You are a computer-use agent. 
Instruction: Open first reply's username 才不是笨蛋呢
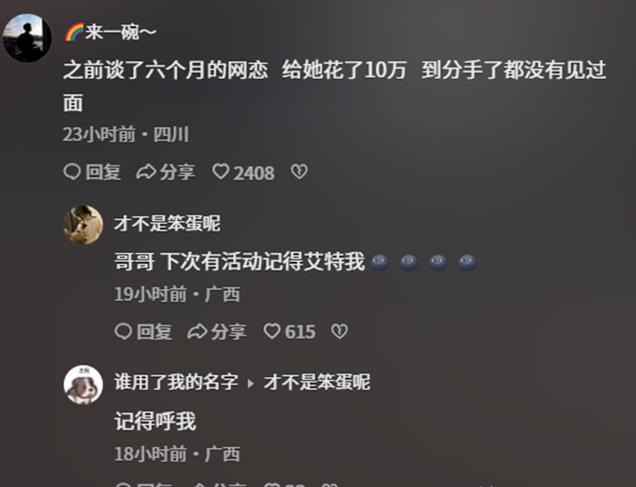167,223
